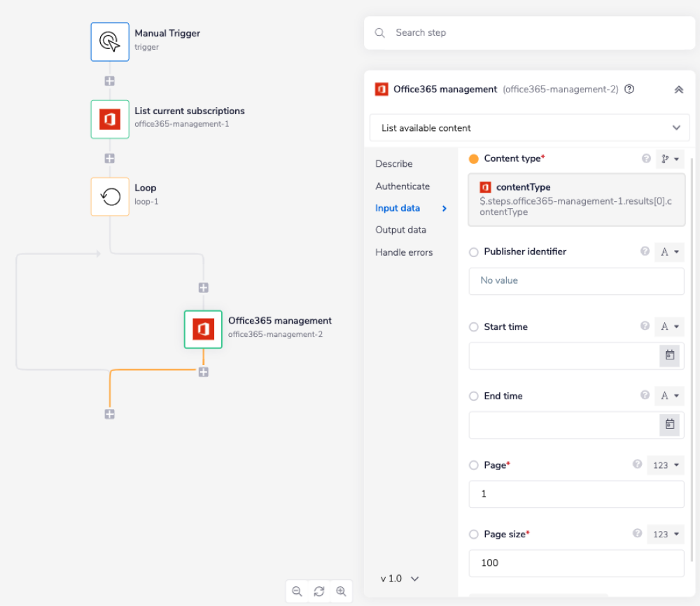Select the Publisher identifier radio button
The image size is (700, 606).
pos(475,252)
